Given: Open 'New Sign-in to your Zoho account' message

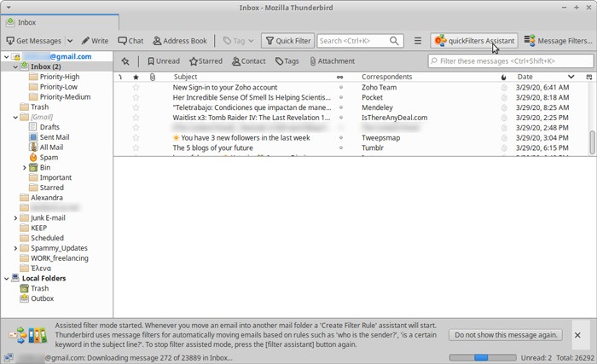Looking at the screenshot, I should point(225,88).
